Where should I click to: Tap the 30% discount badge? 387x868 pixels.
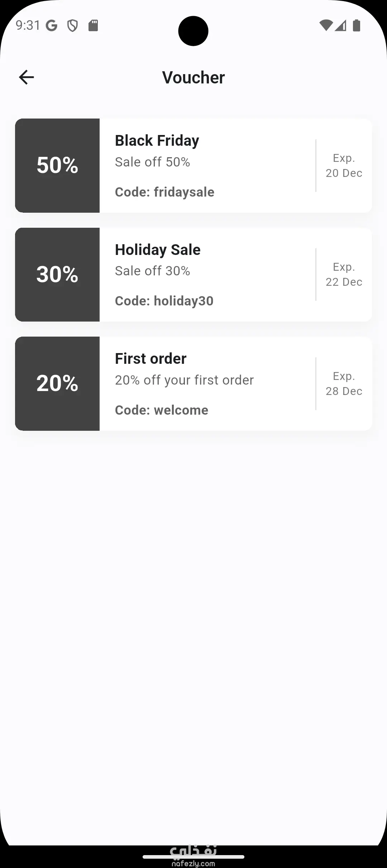57,275
